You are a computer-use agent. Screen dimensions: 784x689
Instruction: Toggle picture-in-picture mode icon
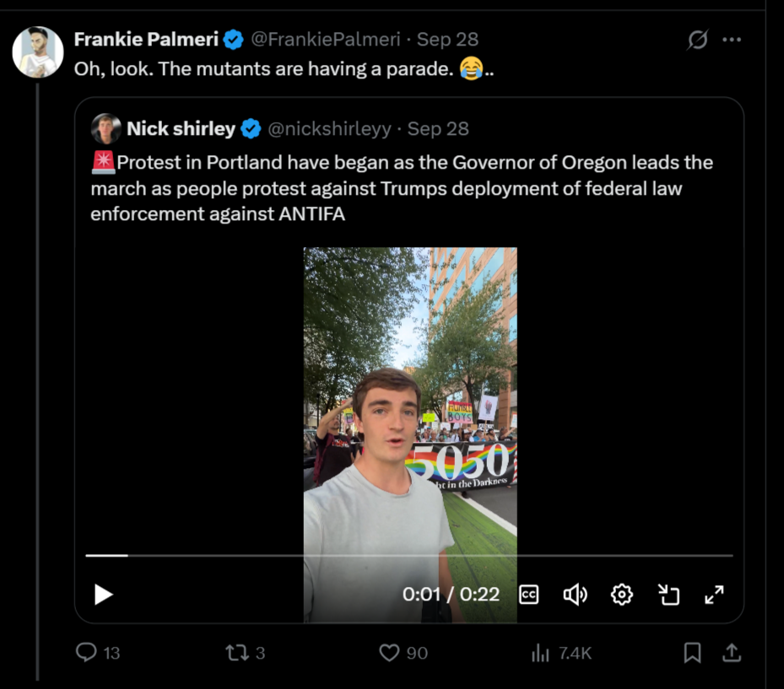pos(668,595)
